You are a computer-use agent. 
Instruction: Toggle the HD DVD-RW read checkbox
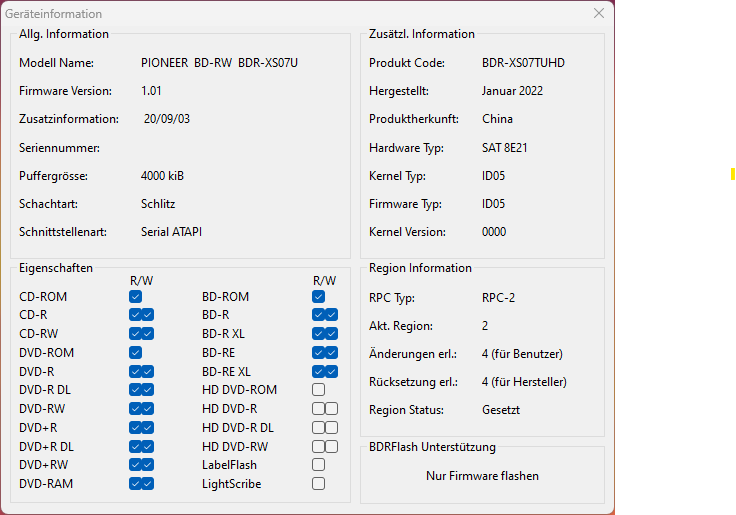coord(318,446)
